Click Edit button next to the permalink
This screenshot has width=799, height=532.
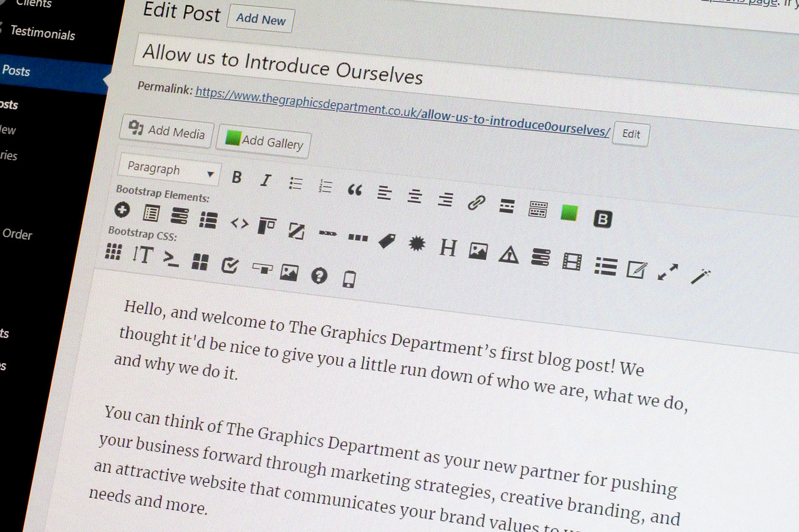coord(631,134)
